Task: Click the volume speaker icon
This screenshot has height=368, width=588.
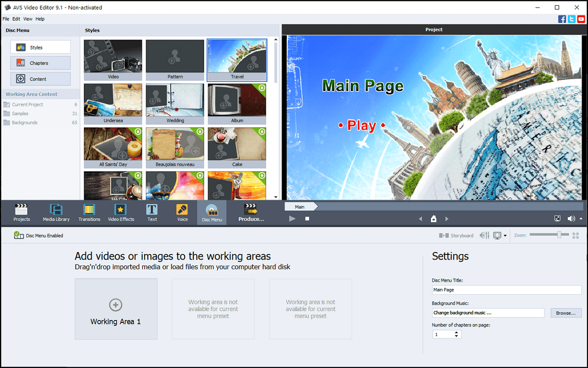Action: click(x=570, y=219)
